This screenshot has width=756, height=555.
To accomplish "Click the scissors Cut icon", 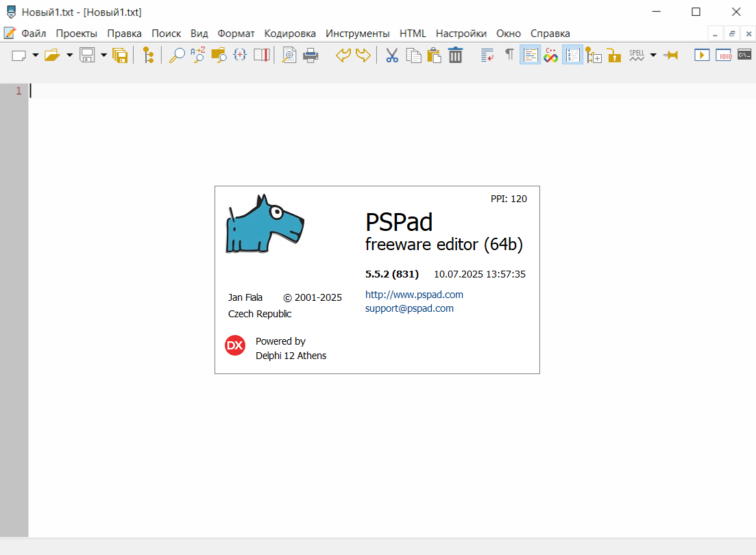I will point(392,56).
